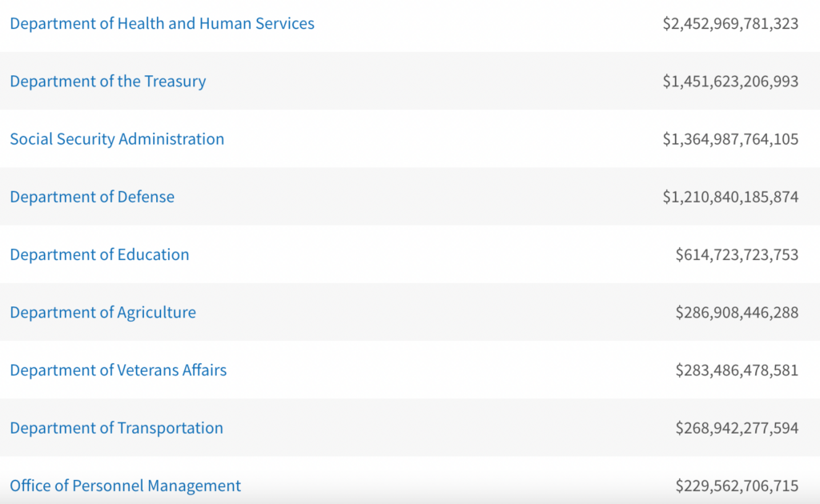Click the Transportation amount $268,942,277,594
Image resolution: width=820 pixels, height=504 pixels.
tap(737, 428)
